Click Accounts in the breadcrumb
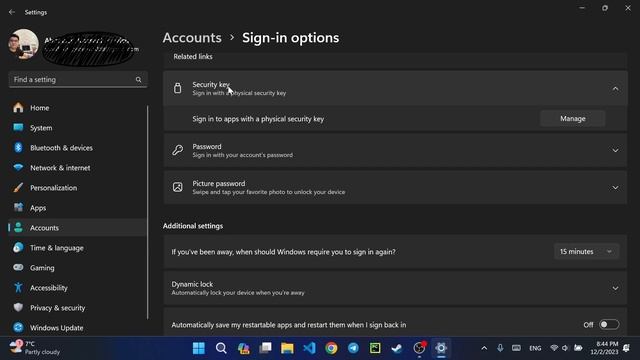This screenshot has width=640, height=360. [x=192, y=38]
